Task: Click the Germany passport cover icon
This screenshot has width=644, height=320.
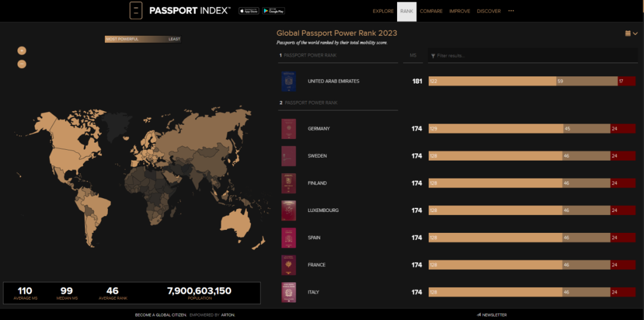Action: pyautogui.click(x=289, y=129)
